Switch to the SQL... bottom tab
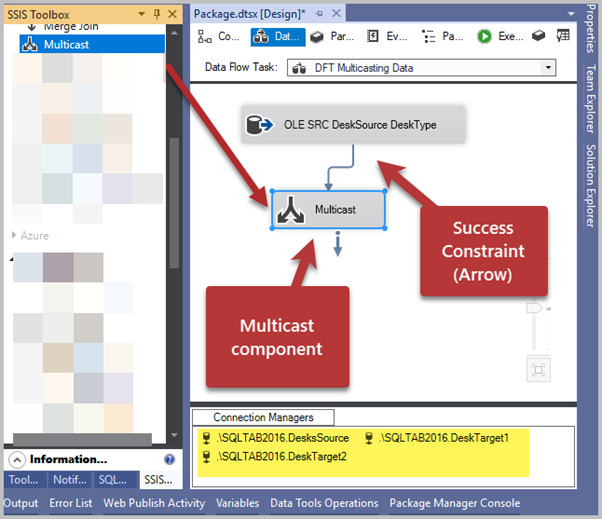 coord(113,480)
